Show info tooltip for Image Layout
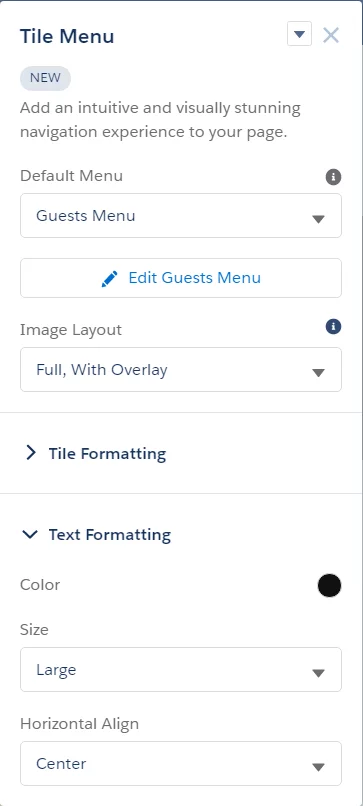 point(333,326)
